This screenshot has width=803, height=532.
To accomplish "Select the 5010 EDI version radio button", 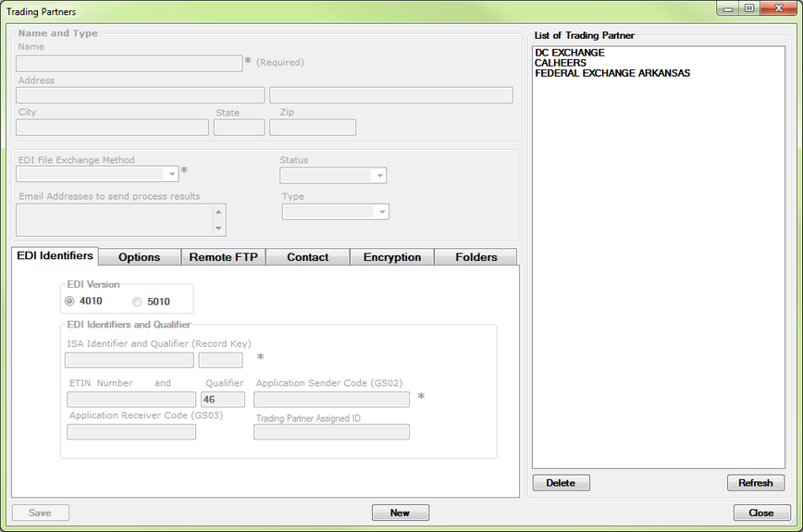I will pos(138,302).
